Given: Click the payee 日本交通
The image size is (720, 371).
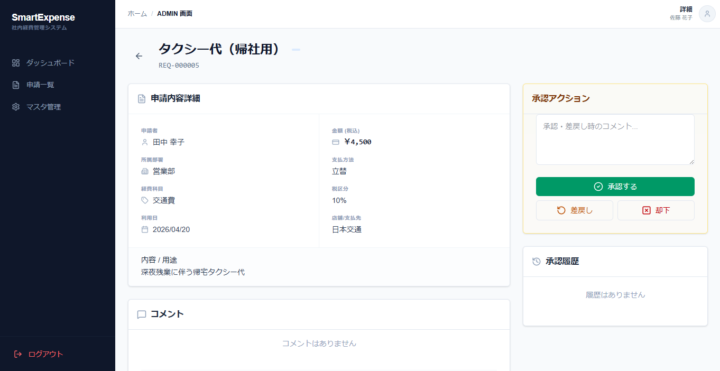Looking at the screenshot, I should tap(347, 229).
